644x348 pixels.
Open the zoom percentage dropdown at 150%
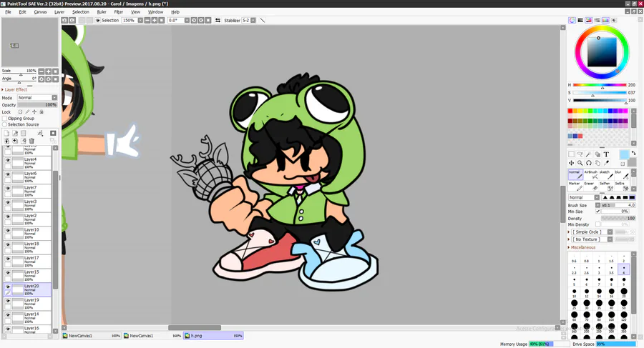click(140, 20)
